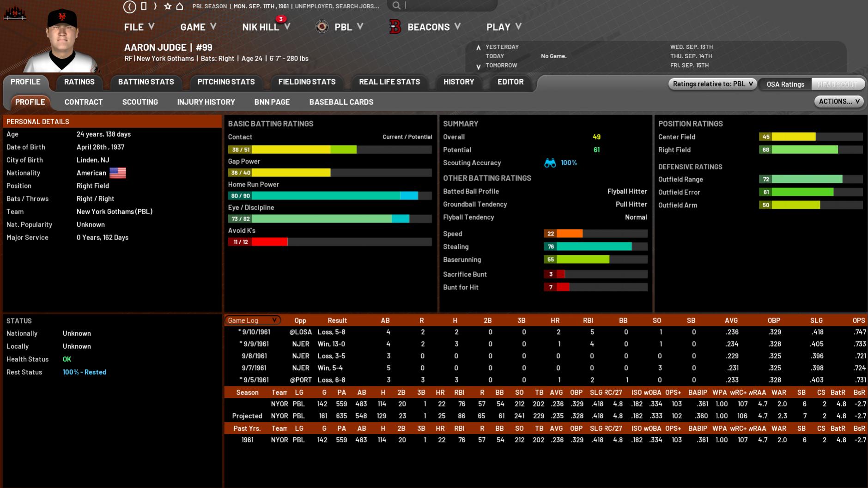This screenshot has width=868, height=488.
Task: Expand the Game Log selector
Action: 253,320
